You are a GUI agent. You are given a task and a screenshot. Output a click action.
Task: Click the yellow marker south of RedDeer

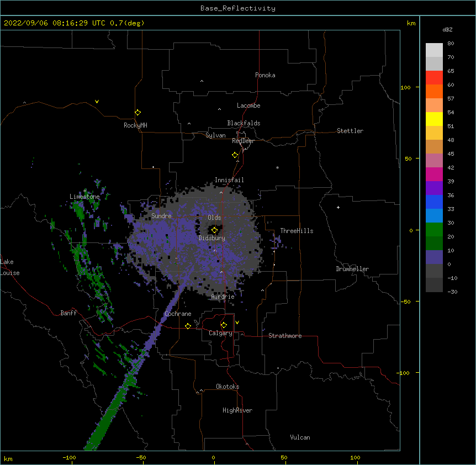pos(235,155)
